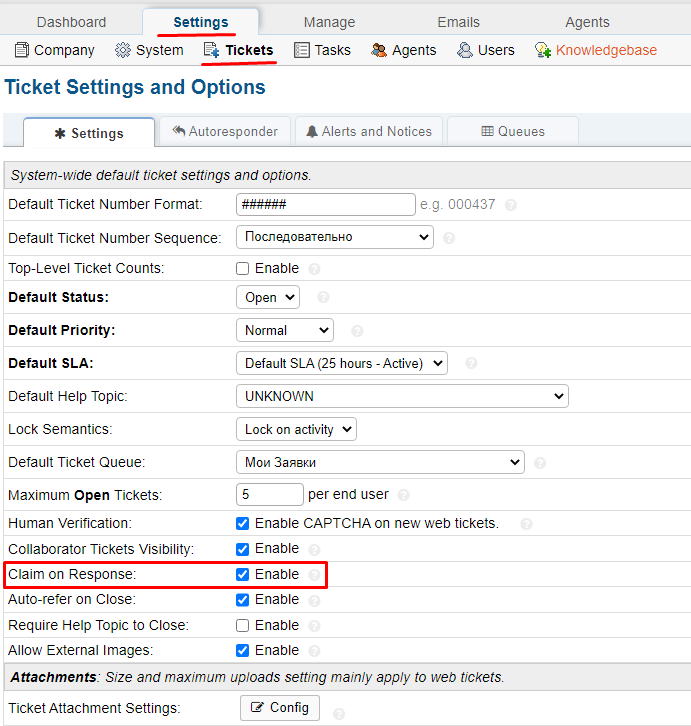Uncheck Claim on Response checkbox
Viewport: 691px width, 726px height.
point(242,575)
